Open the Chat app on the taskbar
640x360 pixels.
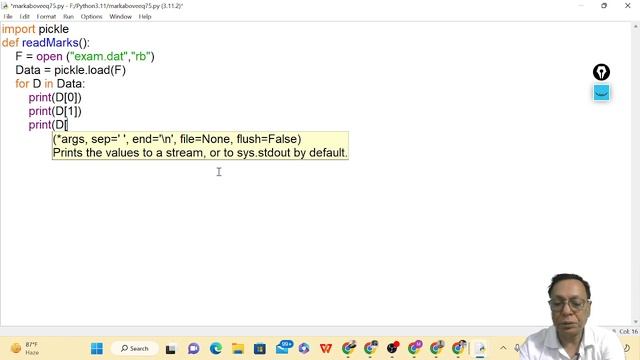point(193,349)
